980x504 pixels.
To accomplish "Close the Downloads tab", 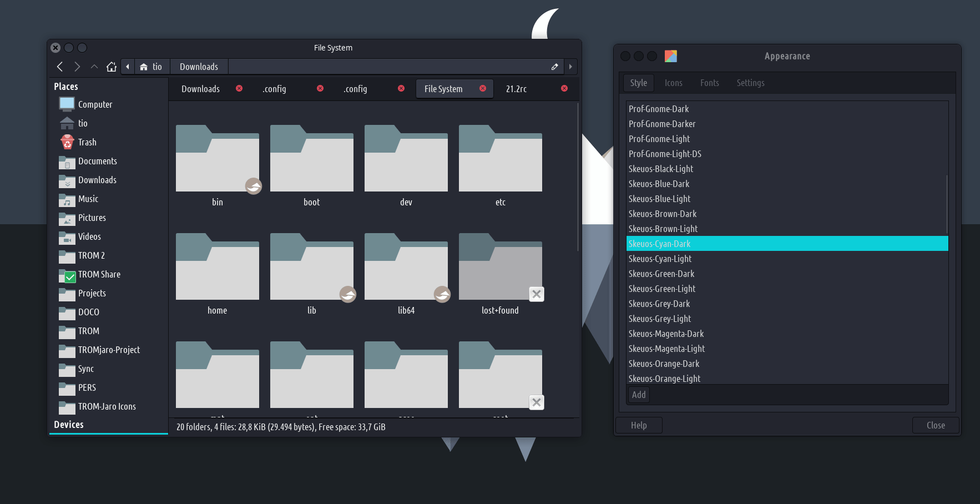I will click(x=239, y=88).
